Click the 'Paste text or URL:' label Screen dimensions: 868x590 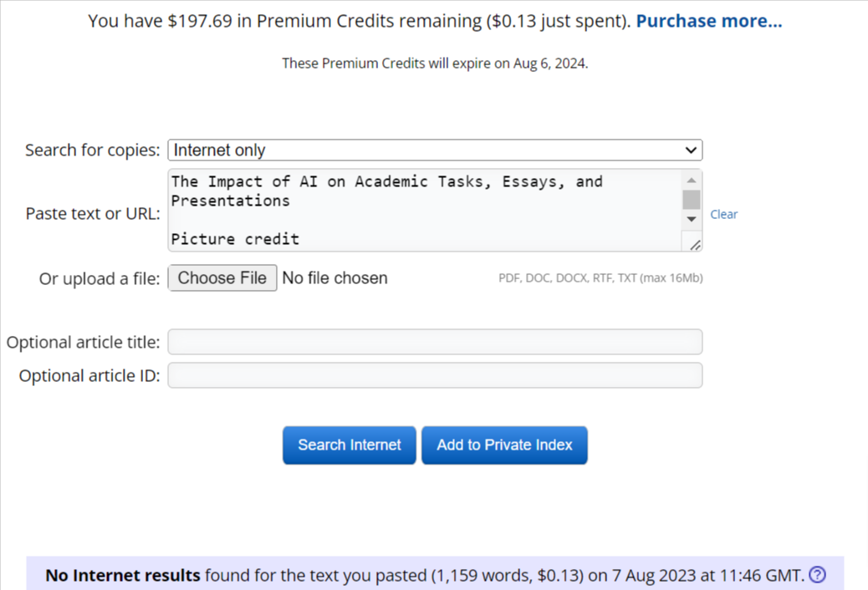[x=93, y=214]
